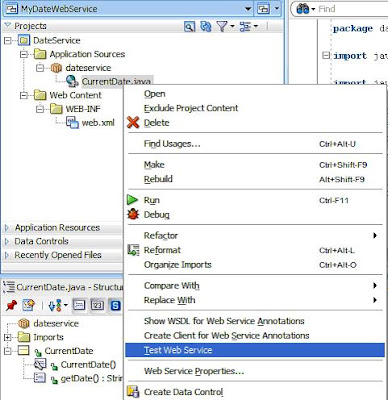Open the Compare With submenu

255,286
